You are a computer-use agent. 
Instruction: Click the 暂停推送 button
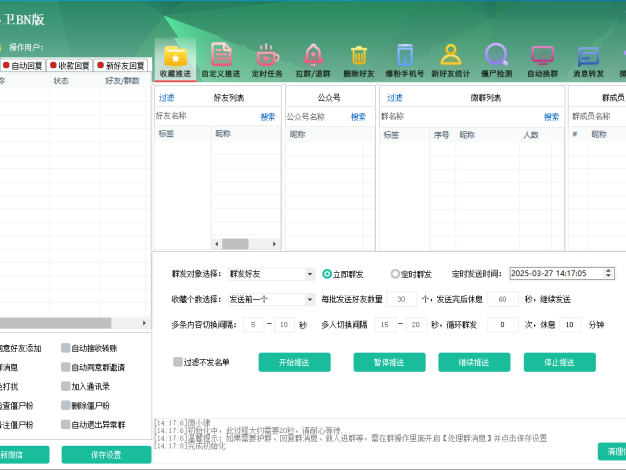tap(389, 362)
